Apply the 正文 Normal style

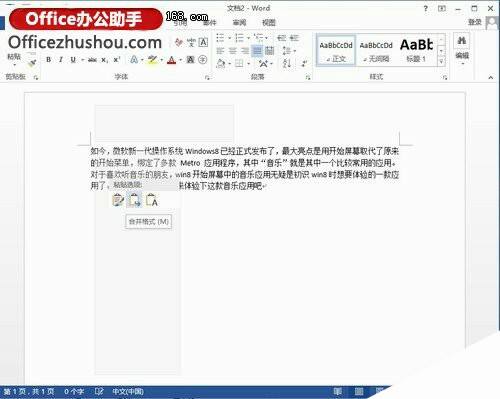[336, 50]
